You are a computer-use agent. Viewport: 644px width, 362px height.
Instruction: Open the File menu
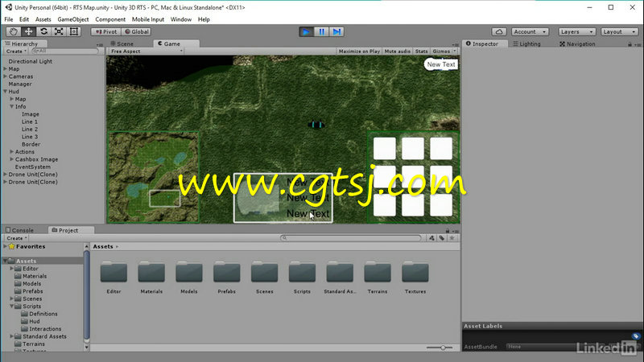pos(9,19)
